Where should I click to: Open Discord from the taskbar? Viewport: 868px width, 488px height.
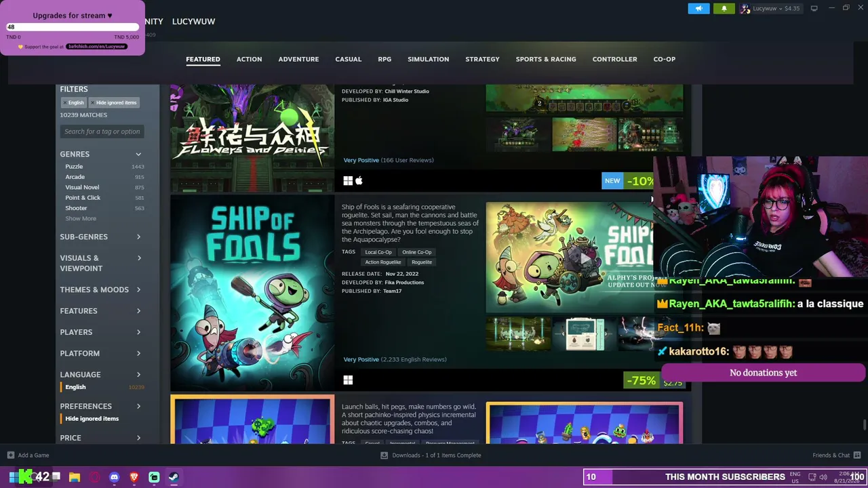[114, 477]
